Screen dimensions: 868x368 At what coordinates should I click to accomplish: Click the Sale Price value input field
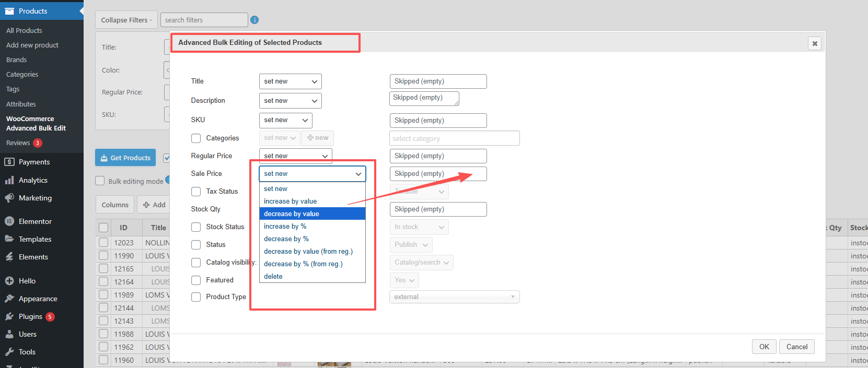[x=438, y=174]
